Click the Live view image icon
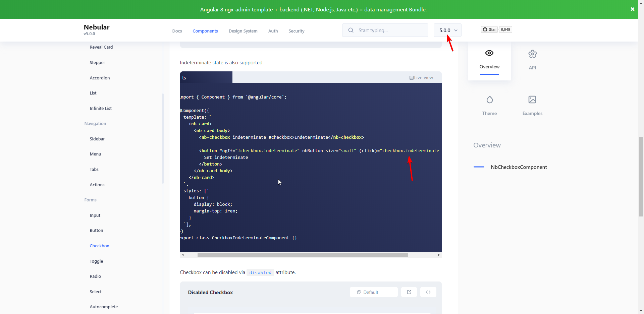 click(x=412, y=78)
